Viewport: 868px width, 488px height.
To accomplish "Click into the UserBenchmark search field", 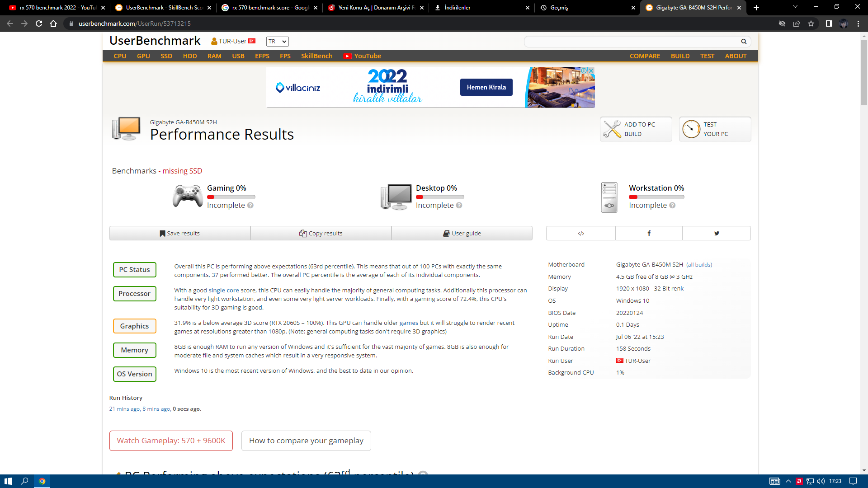I will tap(631, 42).
